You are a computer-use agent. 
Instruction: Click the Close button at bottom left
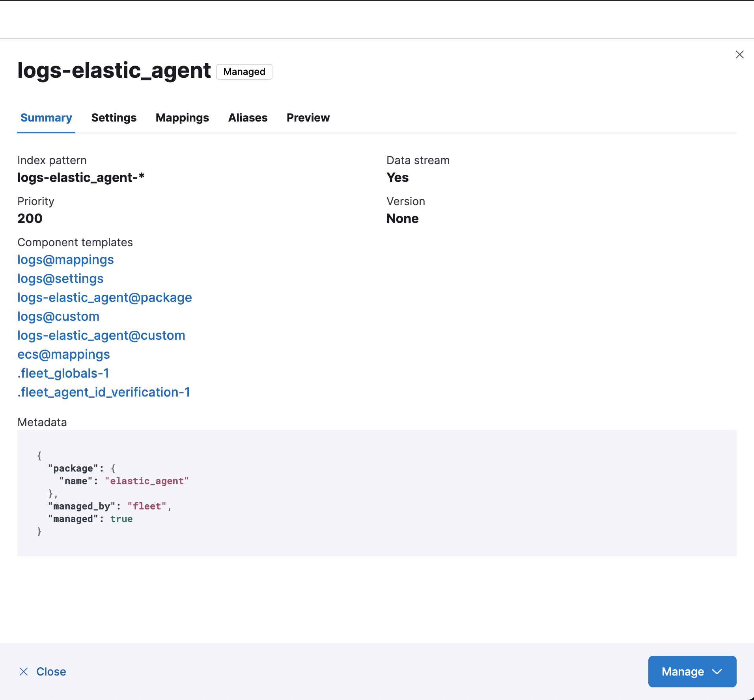coord(43,672)
